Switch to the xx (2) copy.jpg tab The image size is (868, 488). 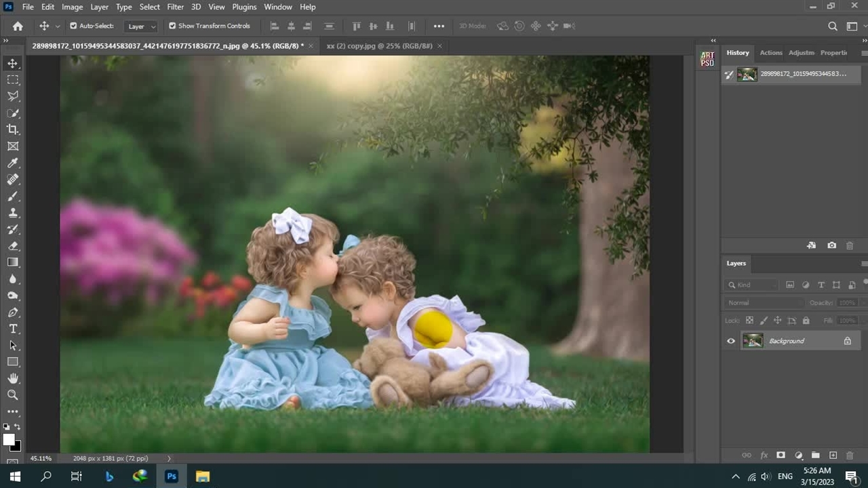379,46
